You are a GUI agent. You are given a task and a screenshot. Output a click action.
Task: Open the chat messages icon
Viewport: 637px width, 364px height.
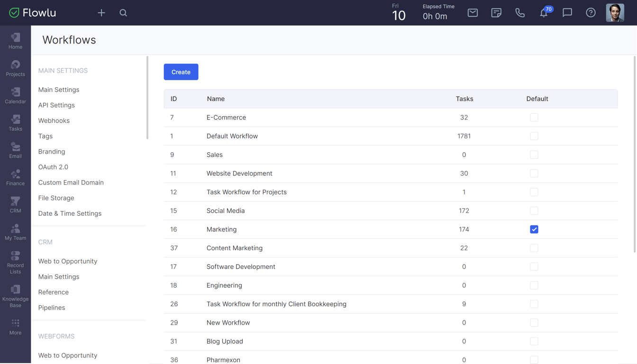click(567, 13)
